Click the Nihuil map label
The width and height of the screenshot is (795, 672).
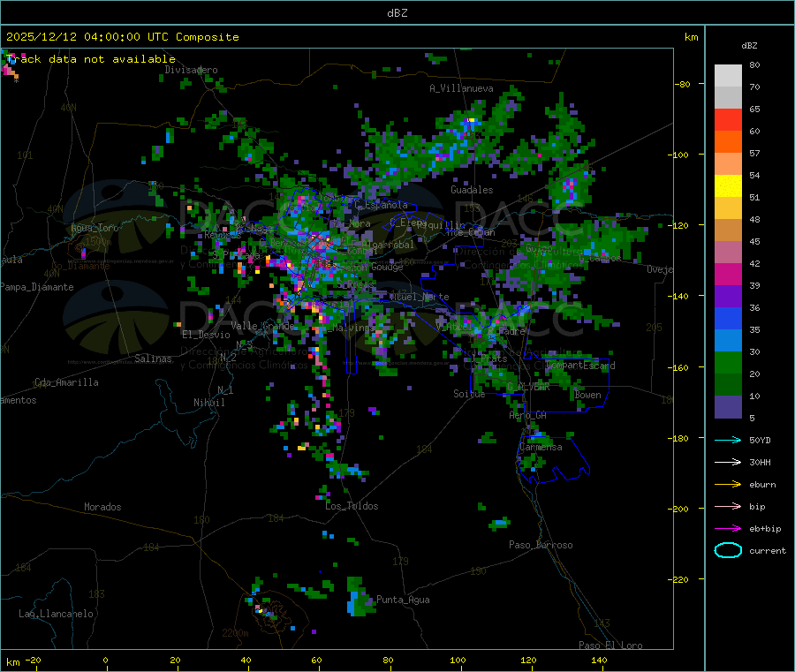tap(209, 403)
